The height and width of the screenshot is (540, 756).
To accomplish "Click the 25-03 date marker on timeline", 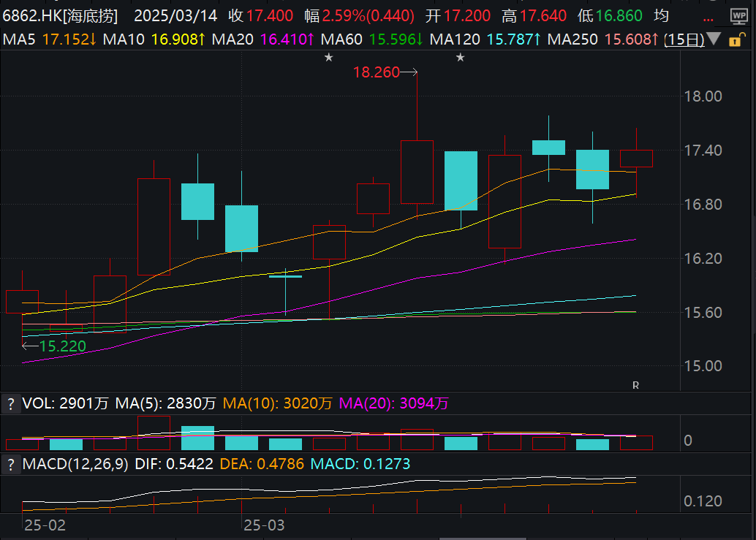I will (264, 525).
